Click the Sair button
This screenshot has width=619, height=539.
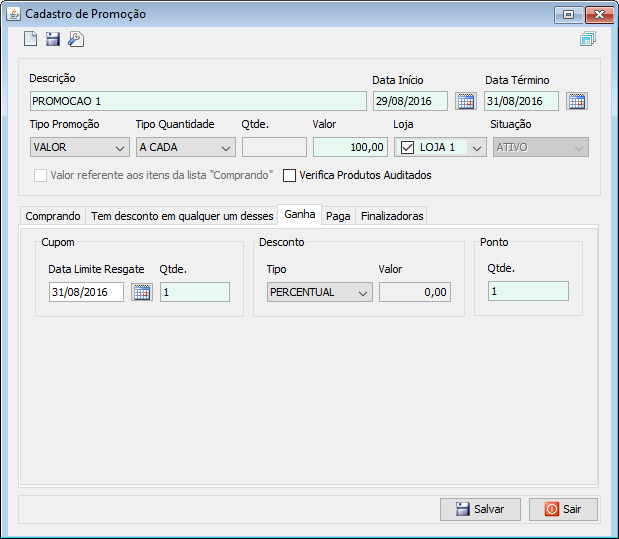point(563,509)
